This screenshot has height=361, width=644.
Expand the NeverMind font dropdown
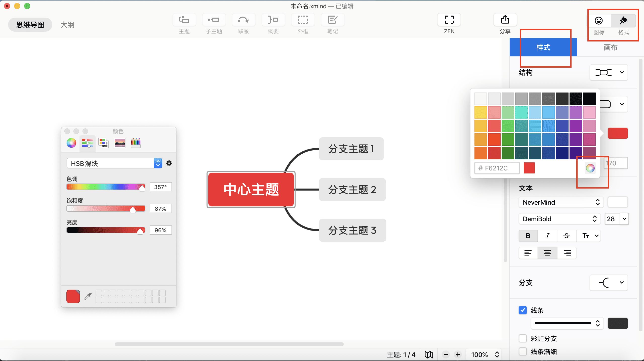(561, 202)
